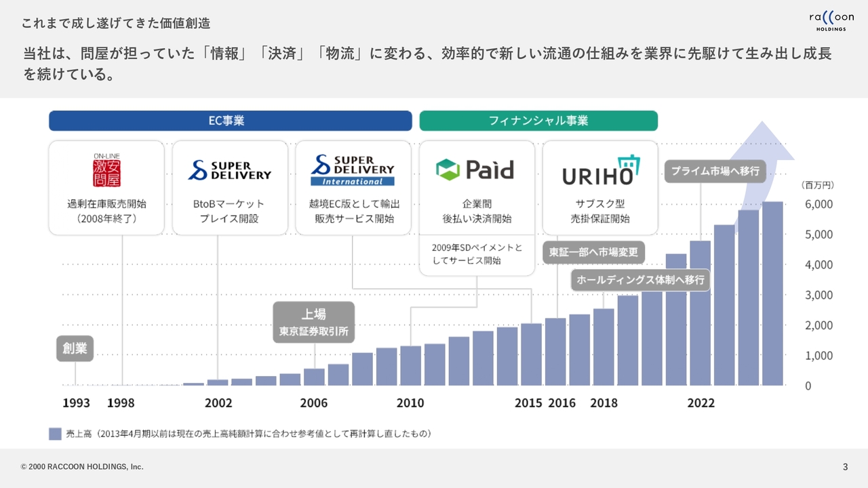Click the サブスク型売掛保証開始 text
Image resolution: width=868 pixels, height=488 pixels.
[x=600, y=211]
